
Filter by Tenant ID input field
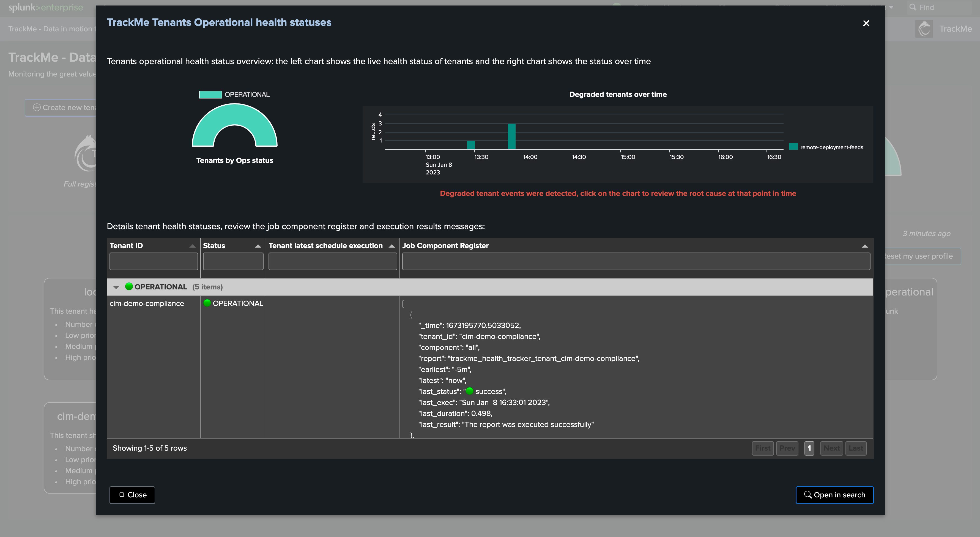[x=153, y=261]
